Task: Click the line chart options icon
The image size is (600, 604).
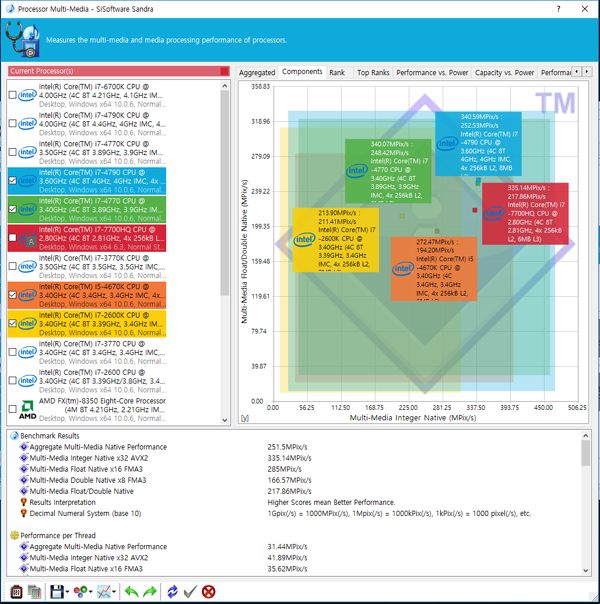Action: (104, 591)
